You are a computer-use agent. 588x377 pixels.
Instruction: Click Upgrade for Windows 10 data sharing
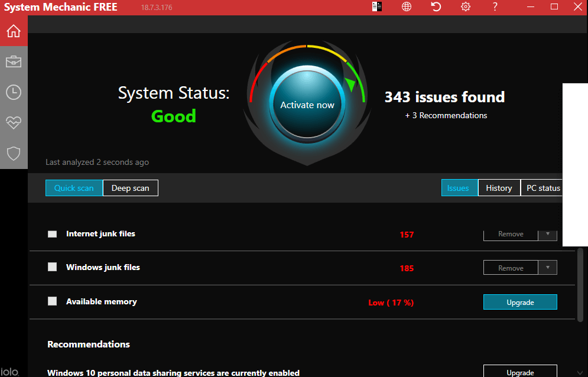pos(520,371)
